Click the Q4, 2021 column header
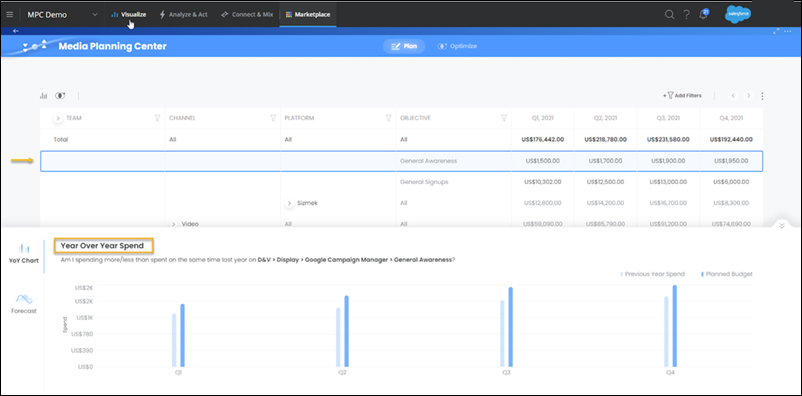This screenshot has height=396, width=802. 731,118
